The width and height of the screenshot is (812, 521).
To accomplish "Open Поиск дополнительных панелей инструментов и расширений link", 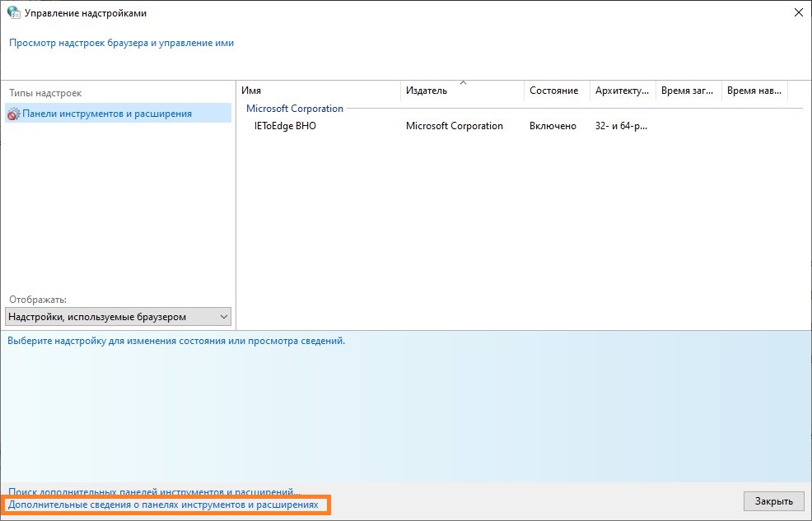I will click(154, 491).
